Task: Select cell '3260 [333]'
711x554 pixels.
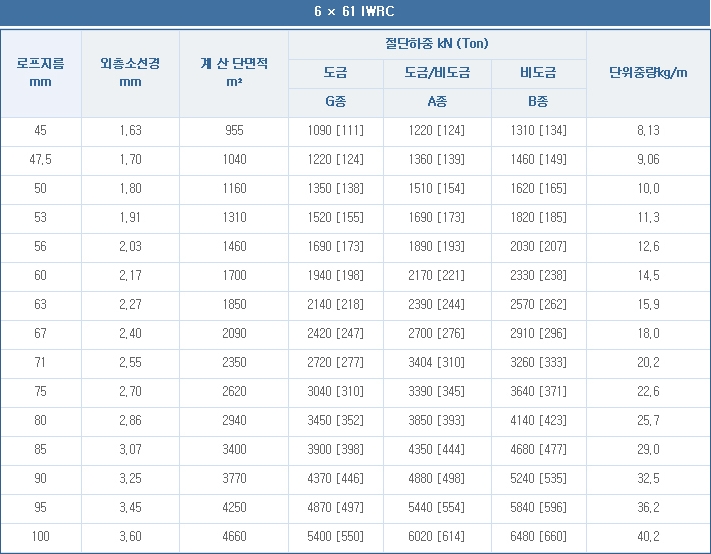Action: [538, 362]
